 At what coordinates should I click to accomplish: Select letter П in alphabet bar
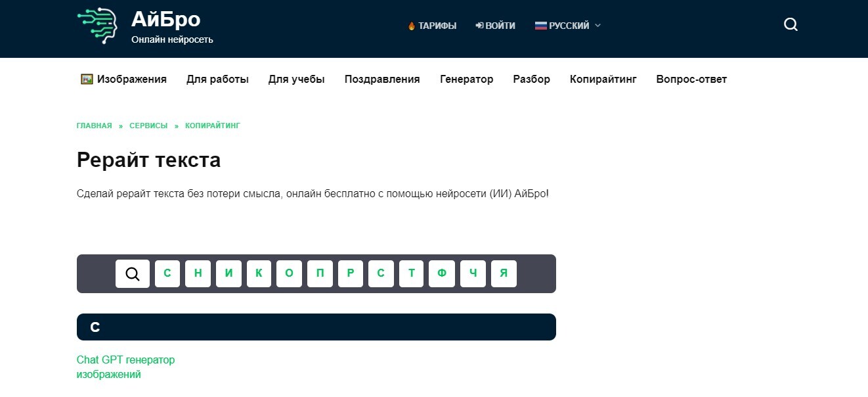(x=320, y=274)
